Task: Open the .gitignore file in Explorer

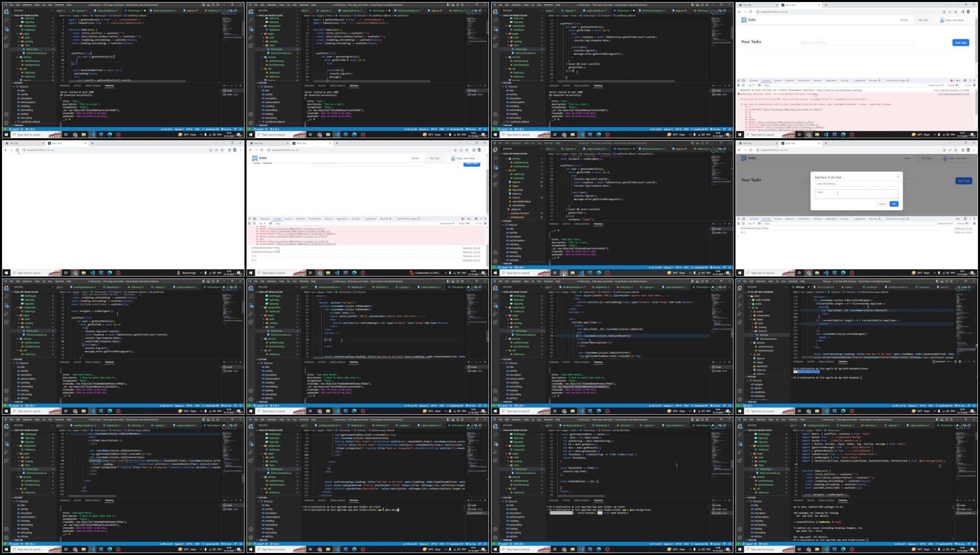Action: click(515, 209)
